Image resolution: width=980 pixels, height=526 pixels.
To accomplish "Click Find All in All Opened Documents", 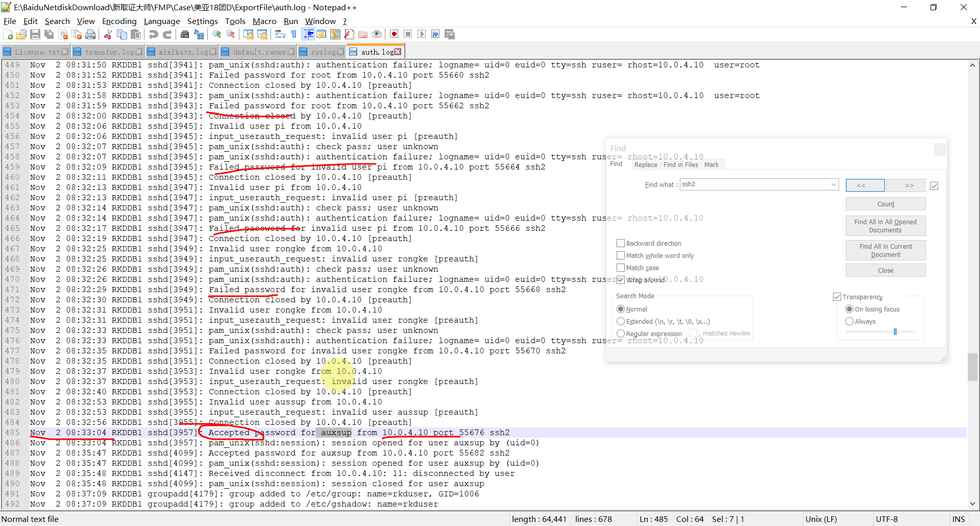I will tap(886, 226).
